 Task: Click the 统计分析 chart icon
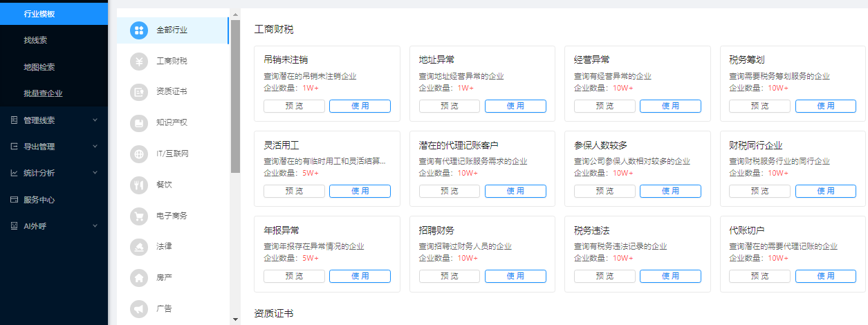[x=14, y=173]
